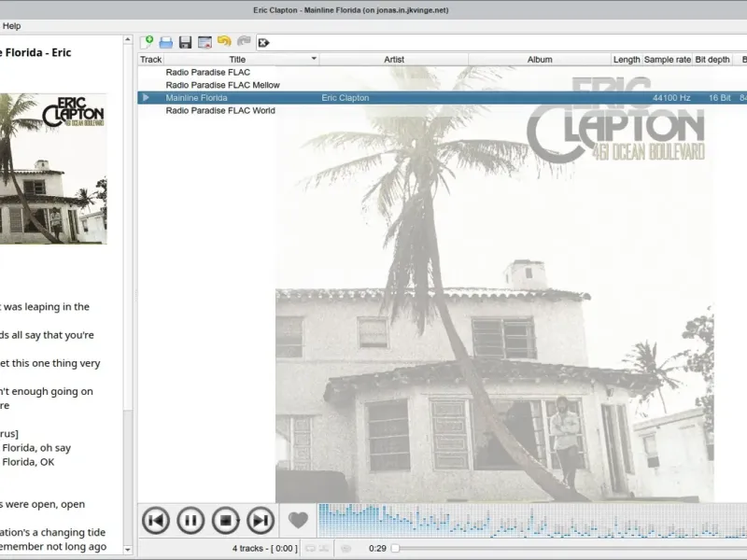Click the left panel scrollbar up arrow

(x=128, y=40)
